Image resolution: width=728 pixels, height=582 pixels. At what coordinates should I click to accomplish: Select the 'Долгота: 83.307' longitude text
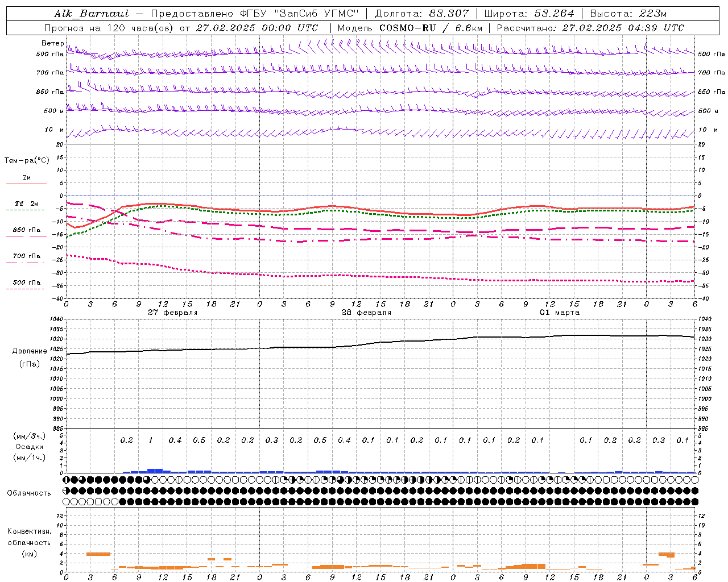click(422, 14)
